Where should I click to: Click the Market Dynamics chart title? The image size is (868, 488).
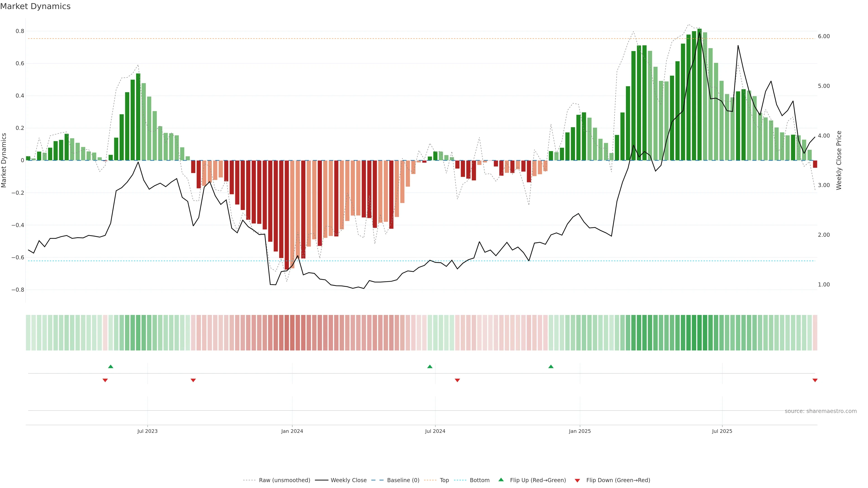point(35,6)
